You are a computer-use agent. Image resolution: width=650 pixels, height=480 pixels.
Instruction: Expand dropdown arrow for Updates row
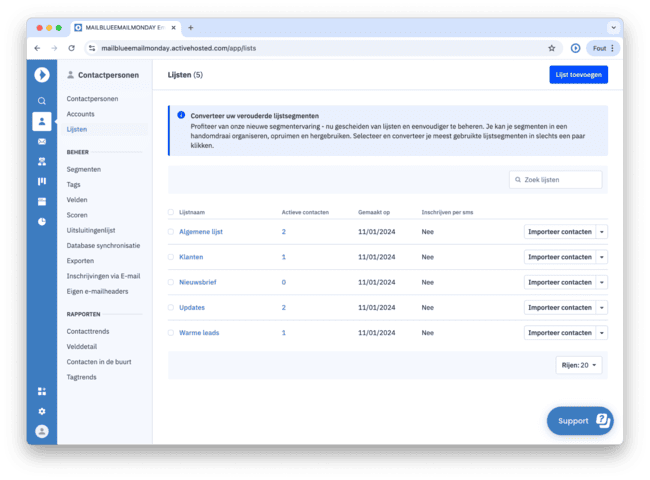[602, 308]
